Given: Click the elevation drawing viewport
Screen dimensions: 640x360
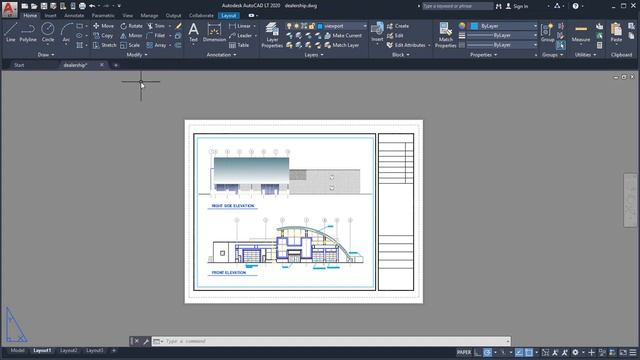Looking at the screenshot, I should (x=284, y=212).
